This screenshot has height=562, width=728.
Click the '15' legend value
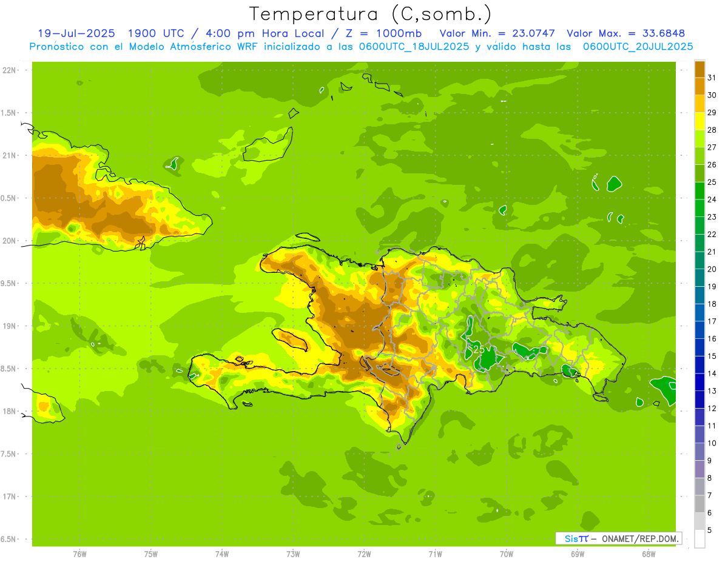click(712, 356)
